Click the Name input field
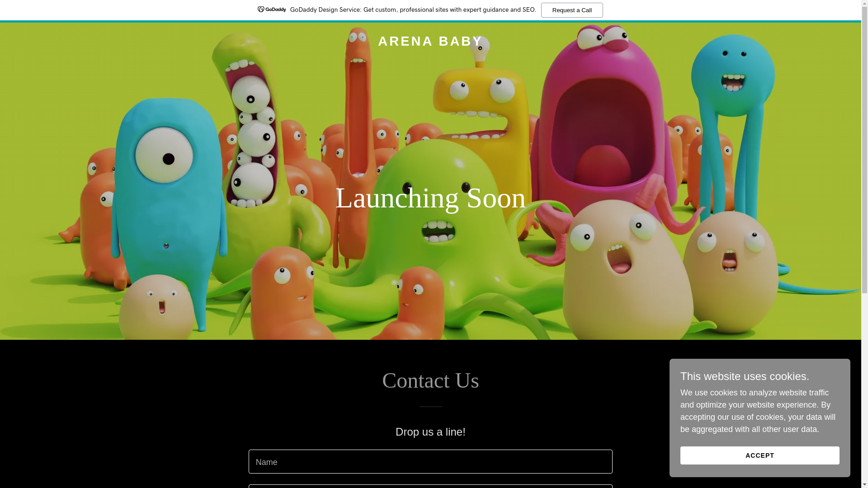This screenshot has width=868, height=488. 430,461
